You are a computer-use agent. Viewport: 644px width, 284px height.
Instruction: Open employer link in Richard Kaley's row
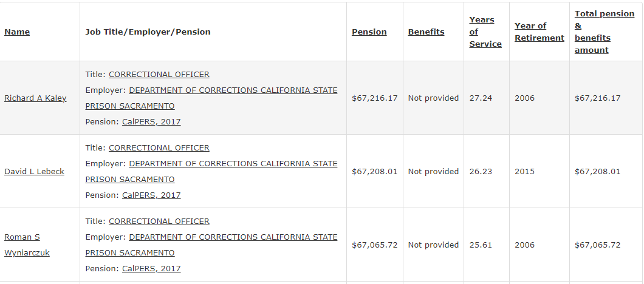tap(211, 98)
